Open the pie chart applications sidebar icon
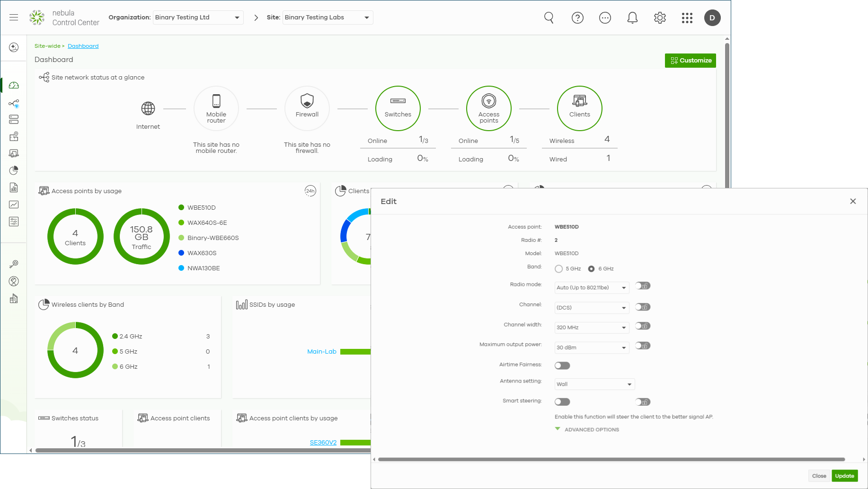Screen dimensions: 868x489 coord(14,170)
